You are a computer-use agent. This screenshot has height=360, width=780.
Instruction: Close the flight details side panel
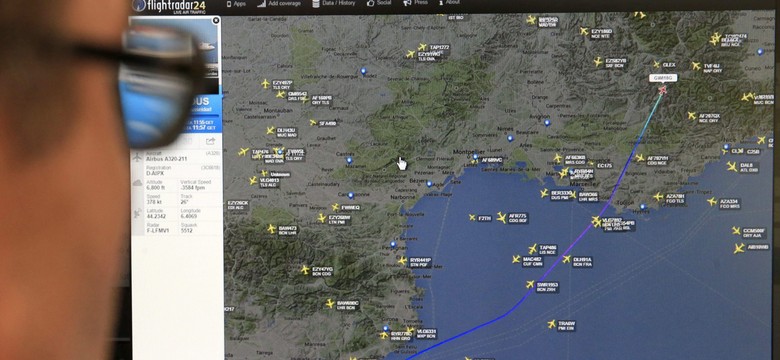(215, 21)
